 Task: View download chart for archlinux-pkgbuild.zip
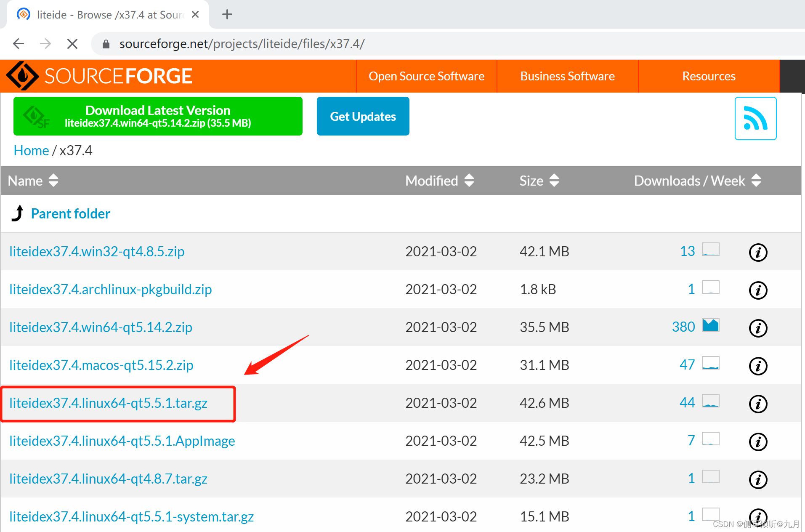tap(711, 287)
